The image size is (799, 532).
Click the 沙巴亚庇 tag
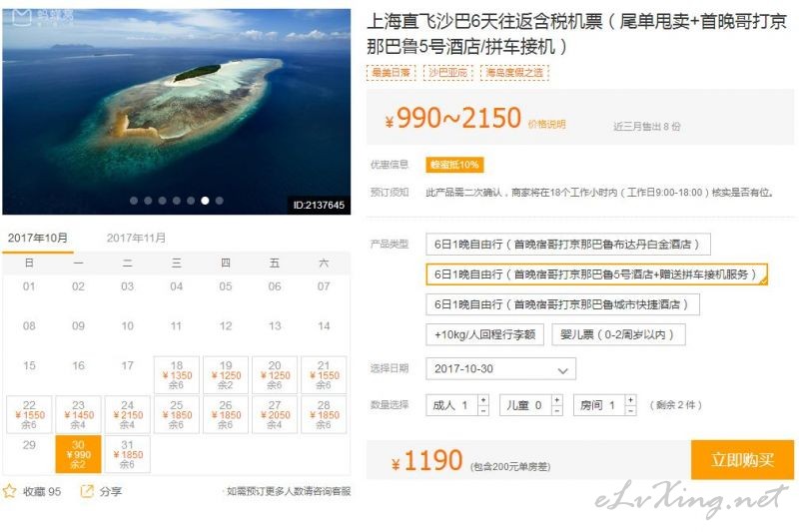point(447,73)
